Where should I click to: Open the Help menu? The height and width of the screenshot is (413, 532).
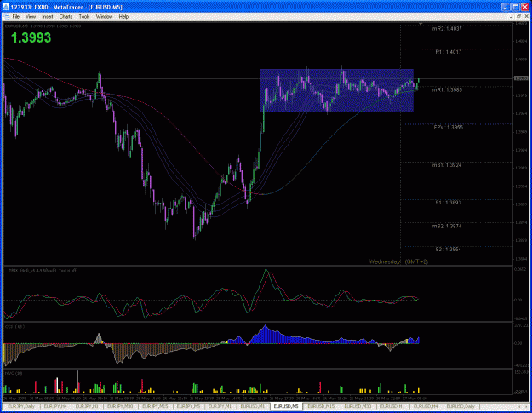(x=123, y=17)
